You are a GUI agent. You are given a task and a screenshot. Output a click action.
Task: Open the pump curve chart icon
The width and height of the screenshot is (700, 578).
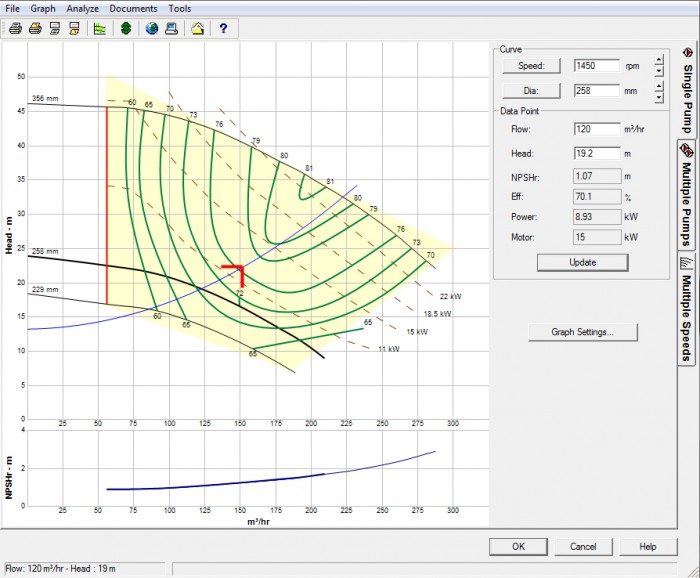pos(100,29)
